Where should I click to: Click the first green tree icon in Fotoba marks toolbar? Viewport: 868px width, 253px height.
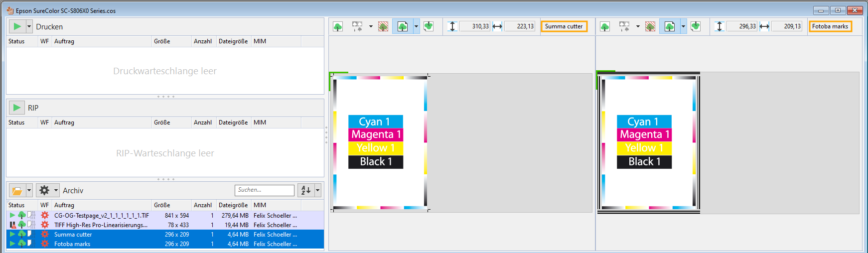click(605, 26)
